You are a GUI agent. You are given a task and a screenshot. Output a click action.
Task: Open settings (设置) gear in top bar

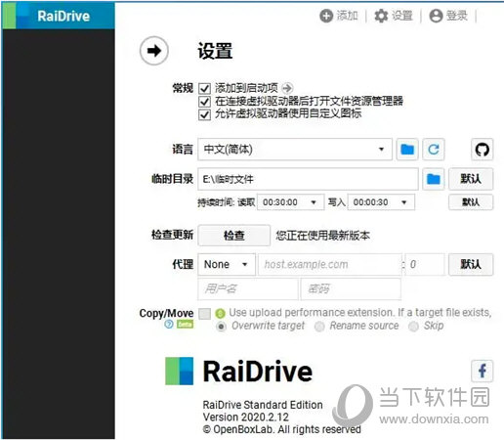click(381, 16)
